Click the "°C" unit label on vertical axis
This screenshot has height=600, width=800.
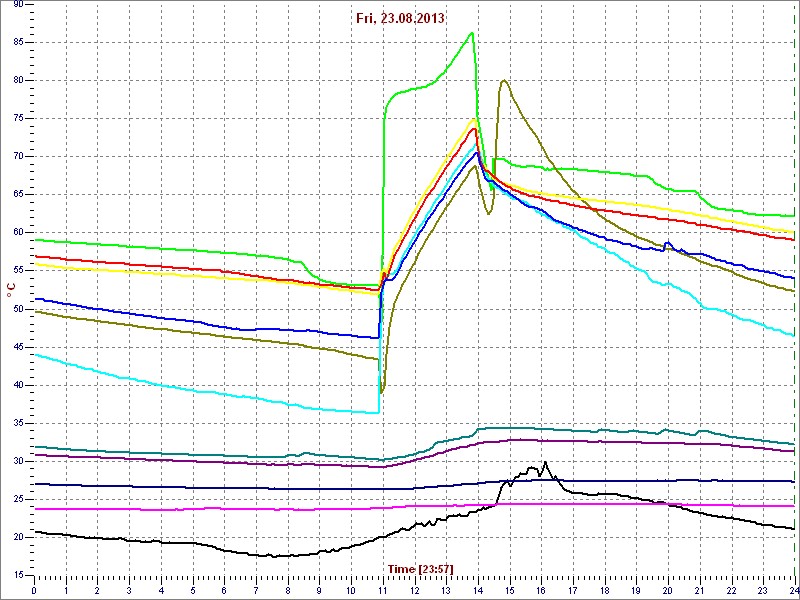(11, 291)
